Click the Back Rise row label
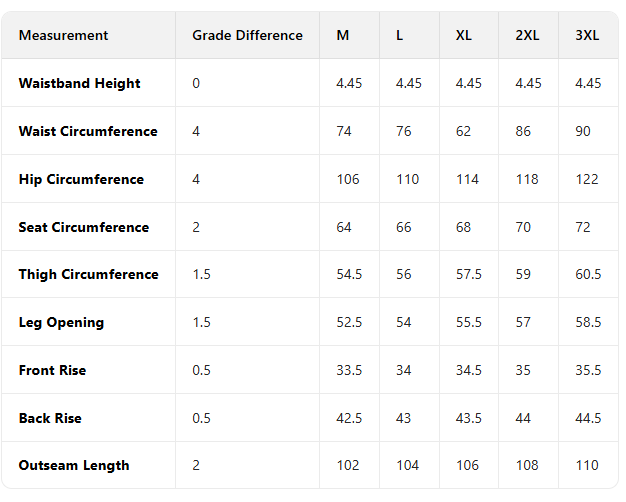 pyautogui.click(x=50, y=418)
